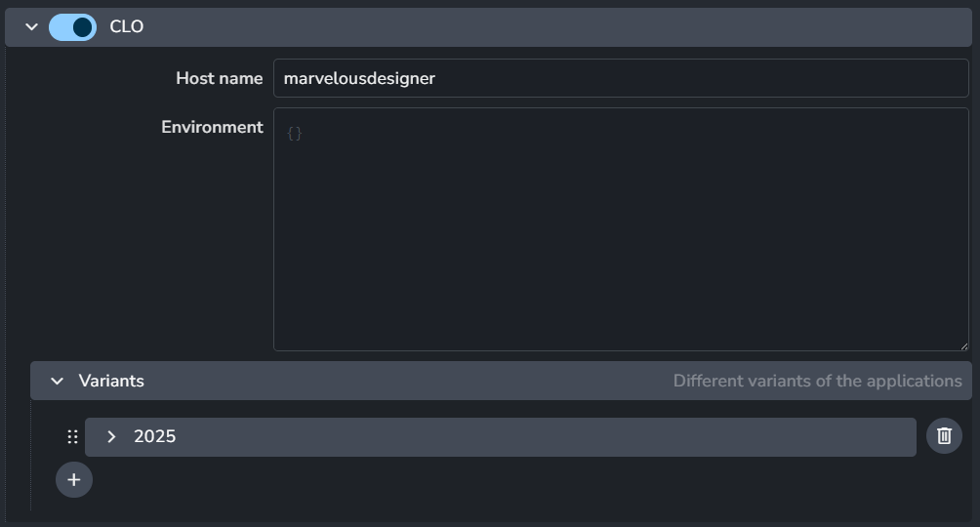Image resolution: width=980 pixels, height=527 pixels.
Task: Select the 2025 variant row label
Action: pos(155,436)
